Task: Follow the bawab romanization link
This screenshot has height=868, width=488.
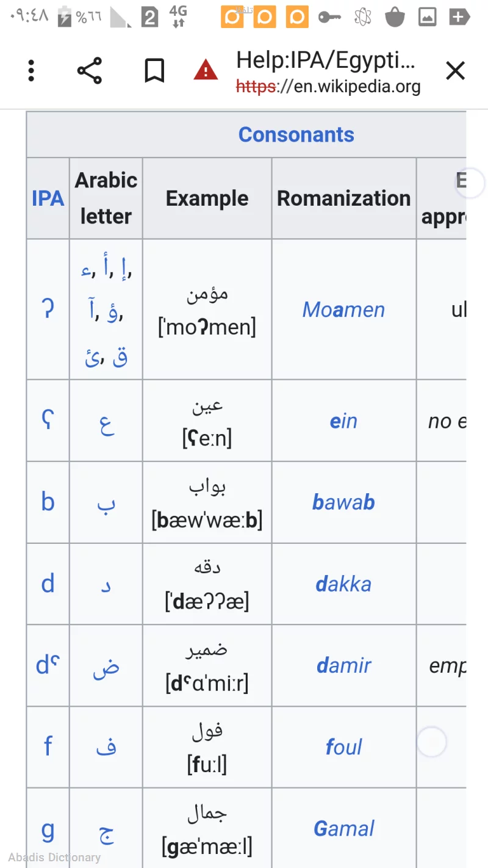Action: (343, 502)
